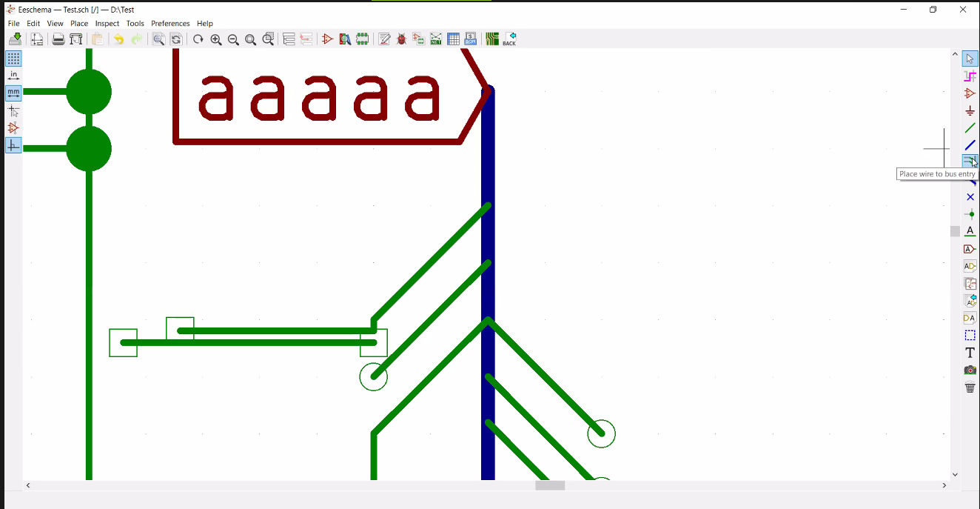The width and height of the screenshot is (980, 509).
Task: Open the Plot schematic tool
Action: pos(75,39)
